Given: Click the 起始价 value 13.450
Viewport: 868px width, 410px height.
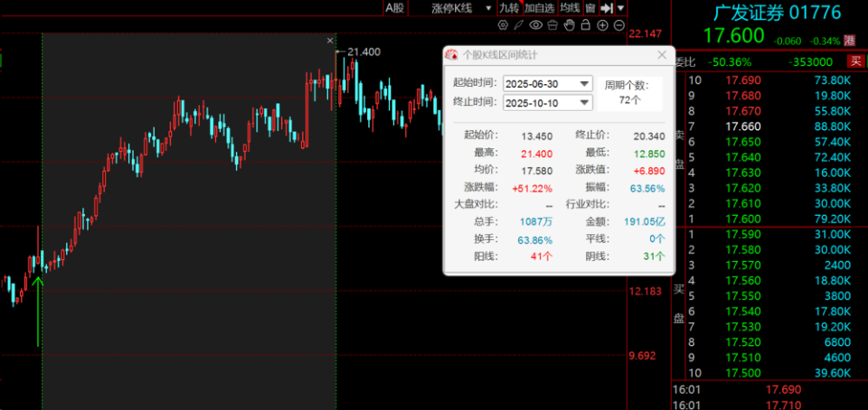Looking at the screenshot, I should coord(537,136).
